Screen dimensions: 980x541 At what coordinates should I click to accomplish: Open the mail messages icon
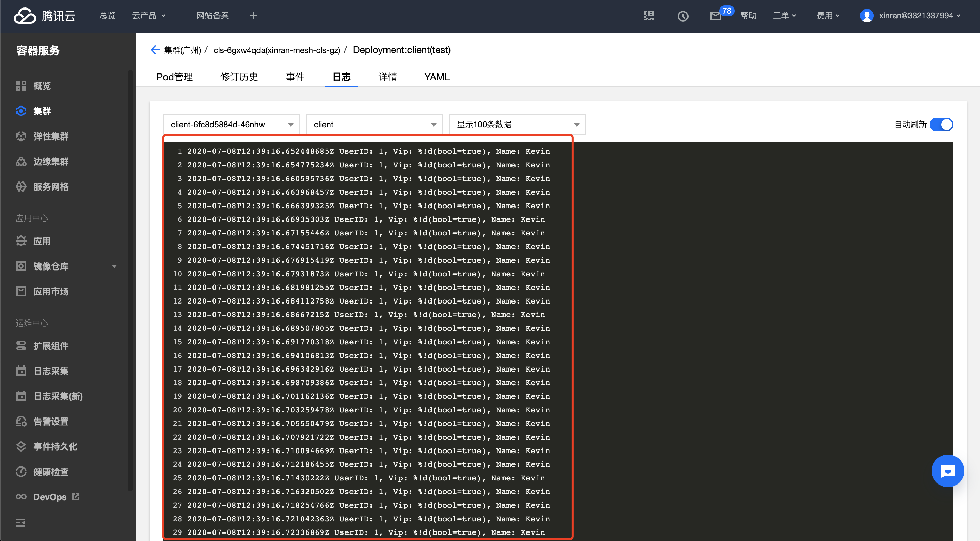click(715, 16)
